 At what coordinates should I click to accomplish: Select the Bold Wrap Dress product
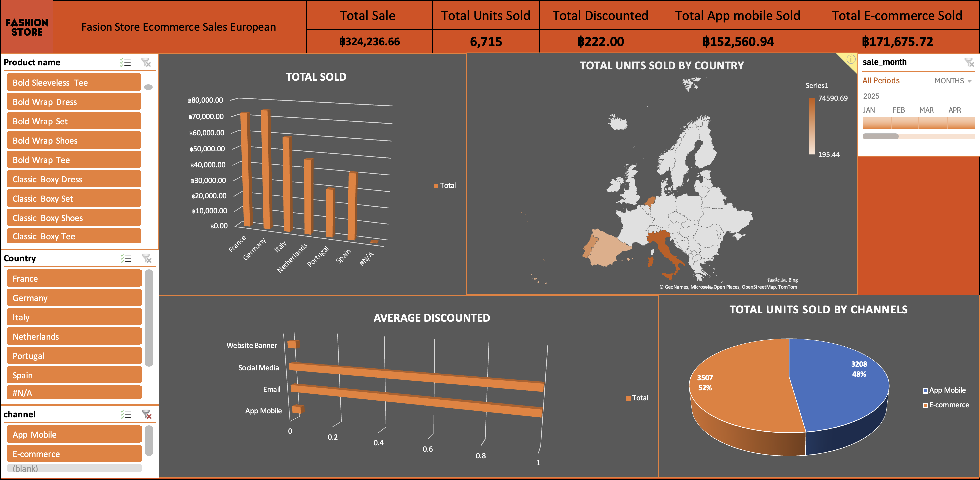[x=74, y=102]
